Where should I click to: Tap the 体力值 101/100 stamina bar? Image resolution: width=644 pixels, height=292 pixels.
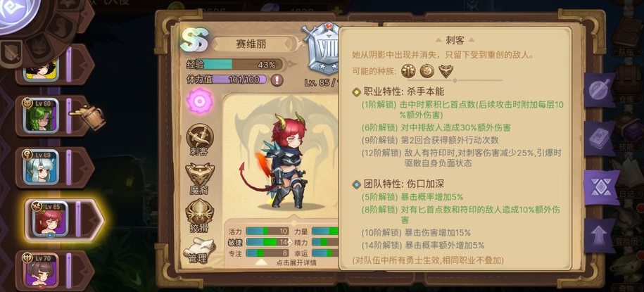(239, 79)
